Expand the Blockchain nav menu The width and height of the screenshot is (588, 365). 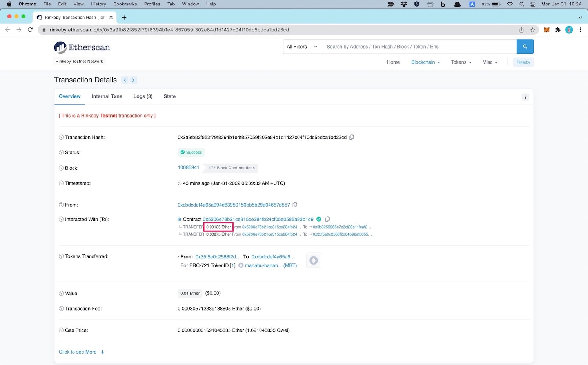[425, 62]
